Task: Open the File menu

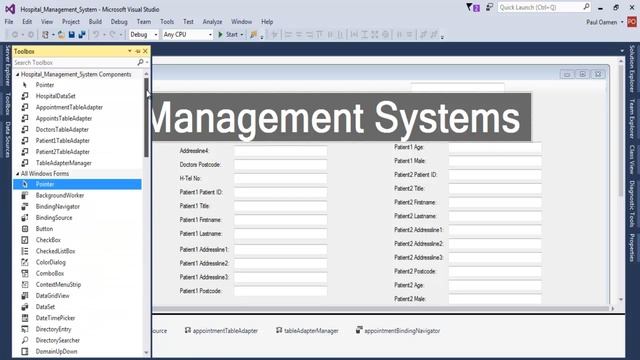Action: 9,22
